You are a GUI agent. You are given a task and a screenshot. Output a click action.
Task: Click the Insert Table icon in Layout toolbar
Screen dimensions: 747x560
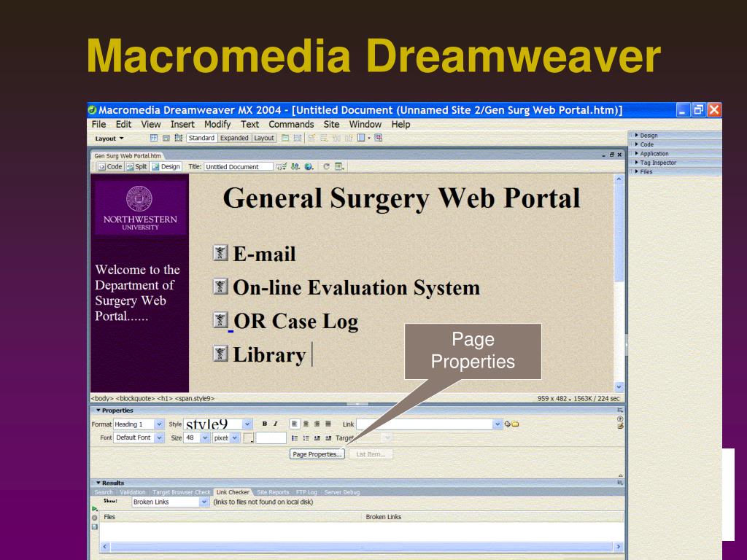click(154, 138)
